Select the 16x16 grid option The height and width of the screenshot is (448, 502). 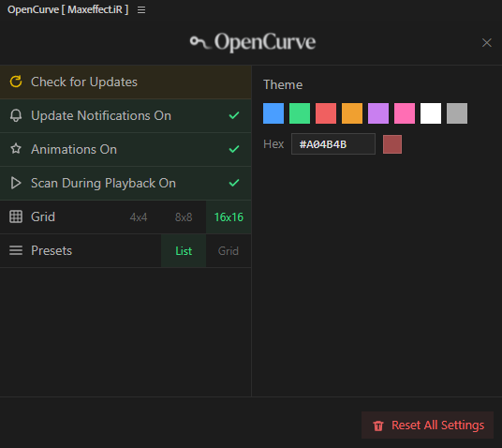coord(229,217)
